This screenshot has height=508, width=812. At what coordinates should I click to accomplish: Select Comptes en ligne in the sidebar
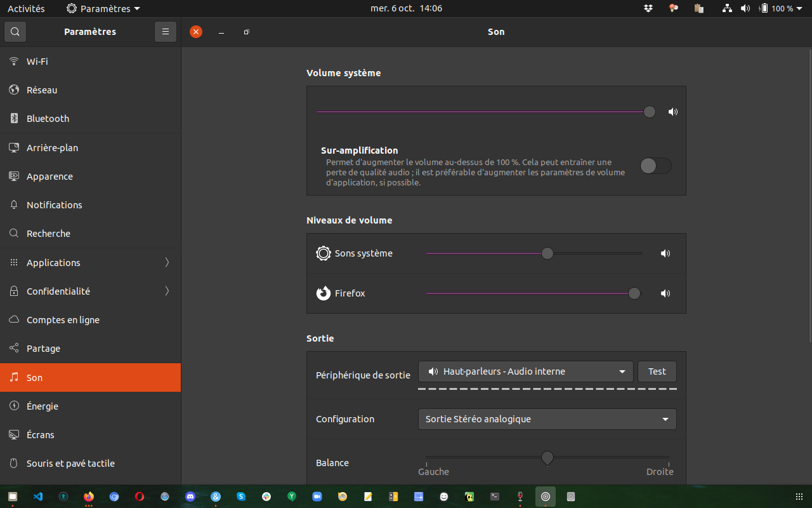90,320
